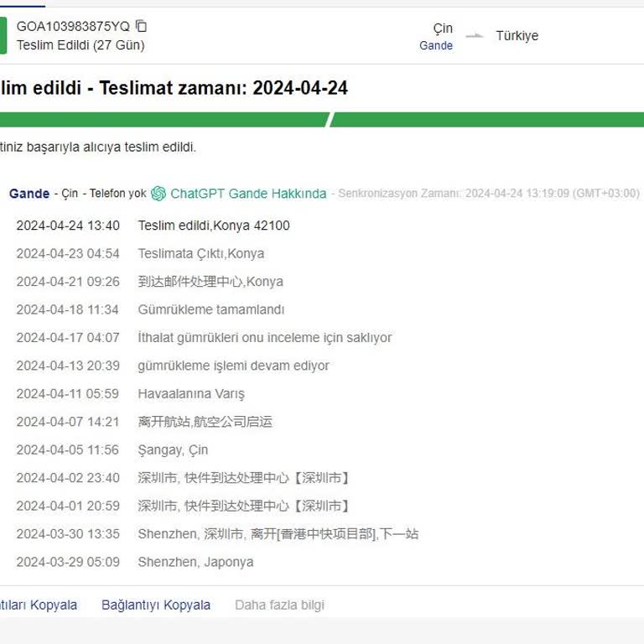644x644 pixels.
Task: Select the İthalat gümrükleri inceleme event
Action: pyautogui.click(x=265, y=338)
